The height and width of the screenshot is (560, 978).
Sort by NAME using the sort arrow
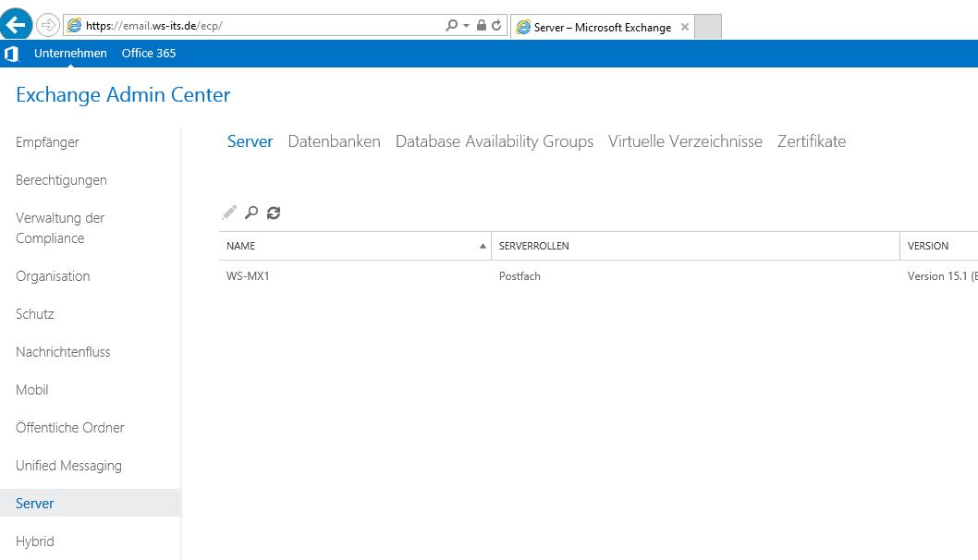pyautogui.click(x=483, y=247)
